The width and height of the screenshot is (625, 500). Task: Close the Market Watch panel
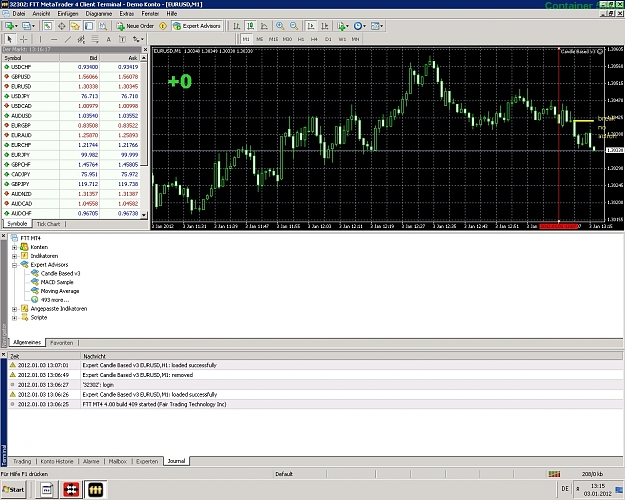[145, 49]
